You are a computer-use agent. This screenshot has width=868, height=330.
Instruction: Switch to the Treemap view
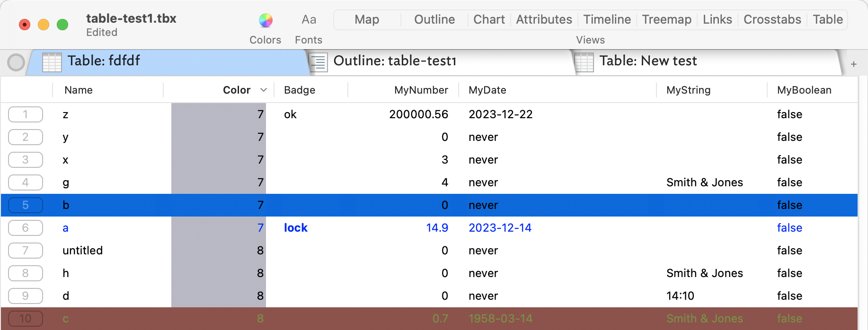pos(666,19)
